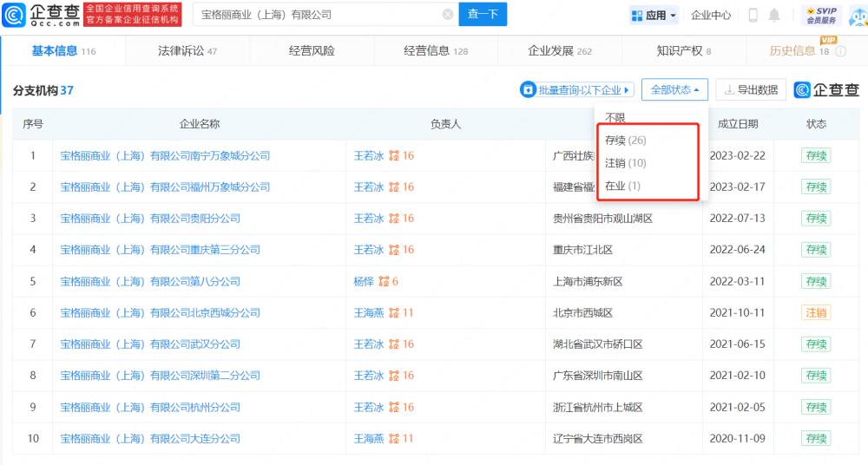Open 贵阳分公司 company link
Screen dimensions: 868x465
click(x=150, y=218)
